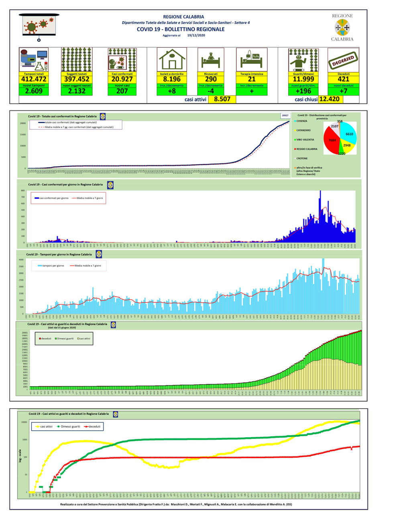Select the Guariti/dimessi recovered person icon
The width and height of the screenshot is (411, 532).
click(x=303, y=60)
